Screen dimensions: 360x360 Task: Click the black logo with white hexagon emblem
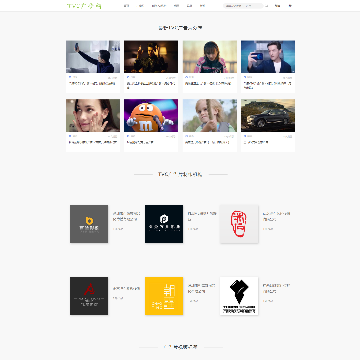[164, 224]
